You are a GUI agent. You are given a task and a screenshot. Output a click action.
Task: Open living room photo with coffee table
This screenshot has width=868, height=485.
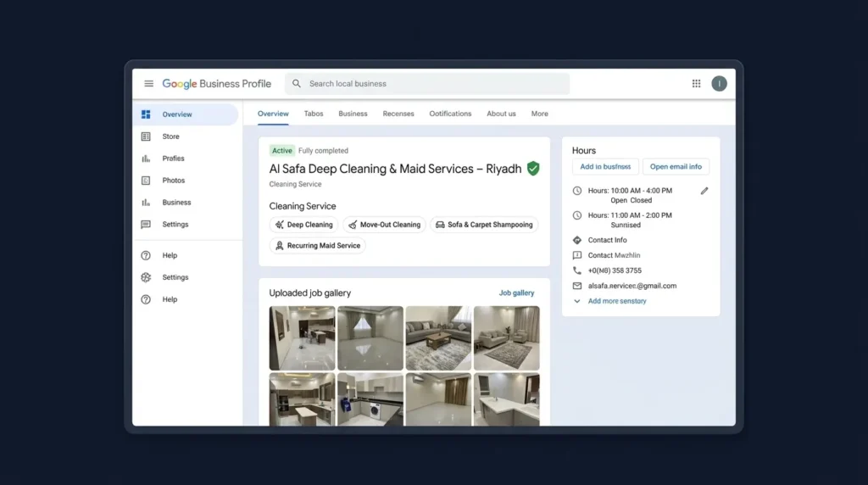point(438,338)
